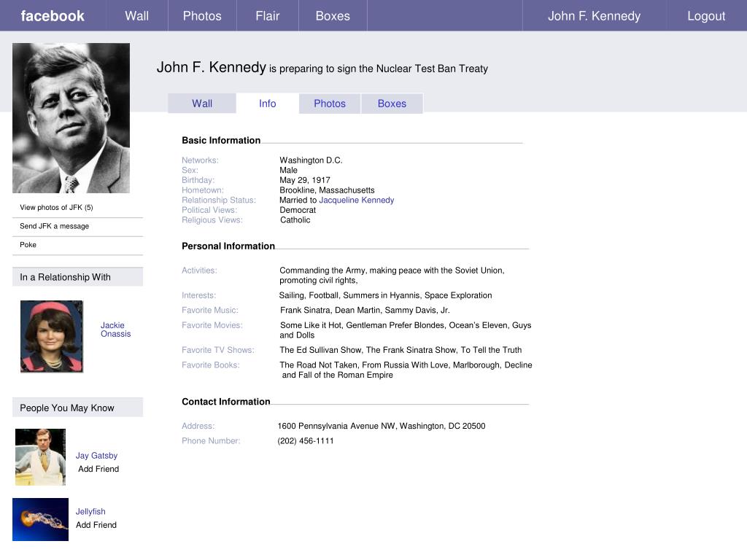Viewport: 747px width, 560px height.
Task: Open the Jacqueline Kennedy relationship link
Action: pos(356,200)
